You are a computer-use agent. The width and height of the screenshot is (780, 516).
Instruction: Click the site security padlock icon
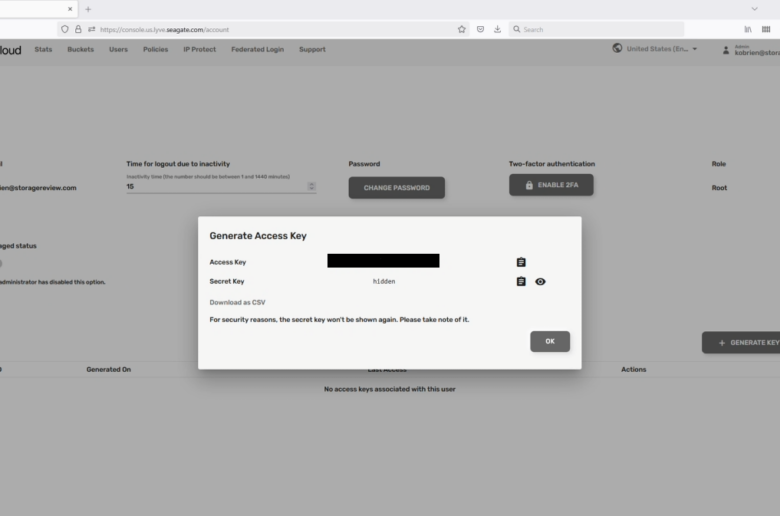click(78, 29)
